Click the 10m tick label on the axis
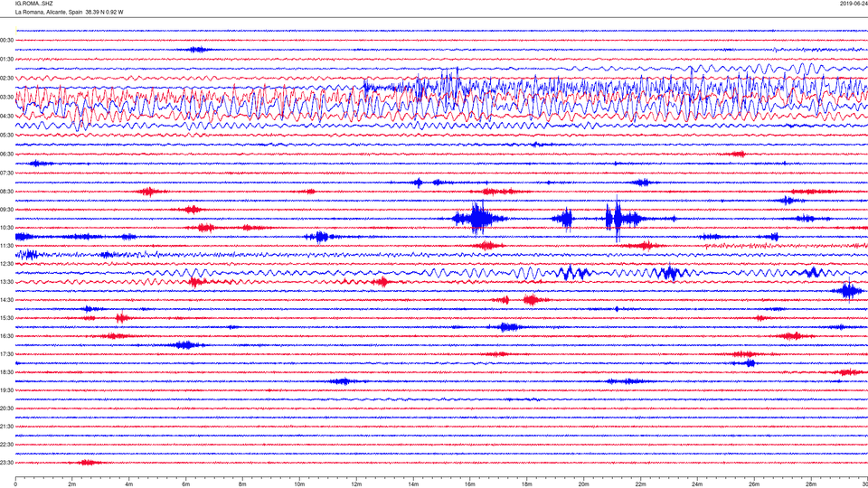Viewport: 868px width, 488px height. [x=299, y=484]
